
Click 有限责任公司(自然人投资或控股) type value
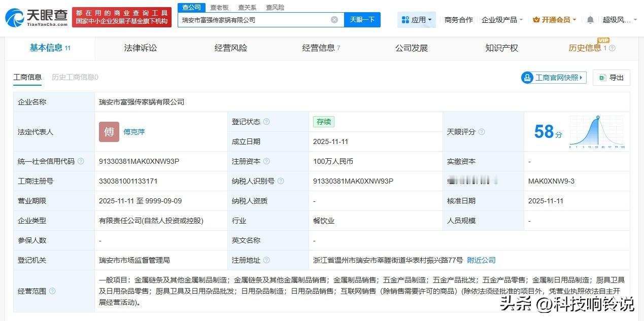151,221
